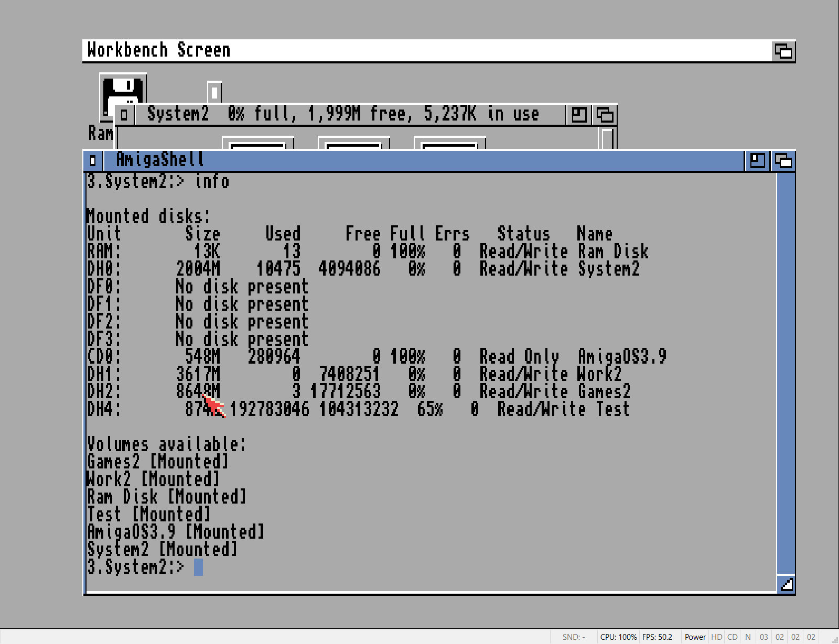Close the System2 drawer window

124,114
